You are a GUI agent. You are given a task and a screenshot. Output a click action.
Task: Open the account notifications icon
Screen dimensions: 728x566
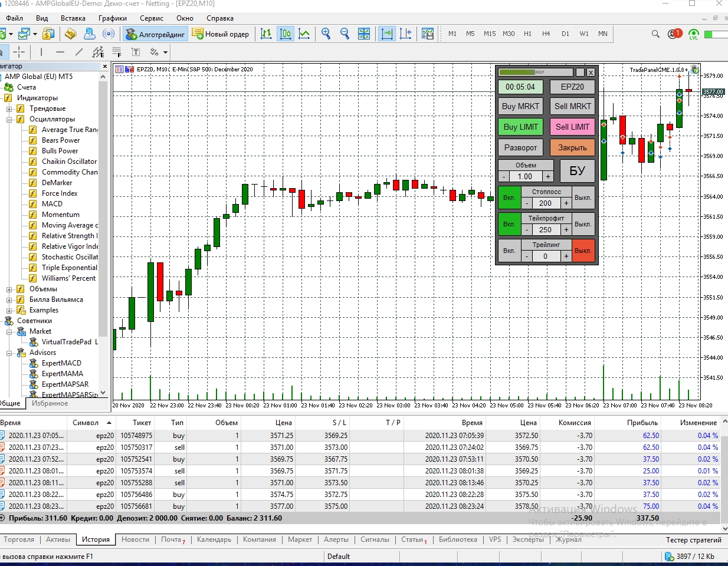click(x=674, y=34)
